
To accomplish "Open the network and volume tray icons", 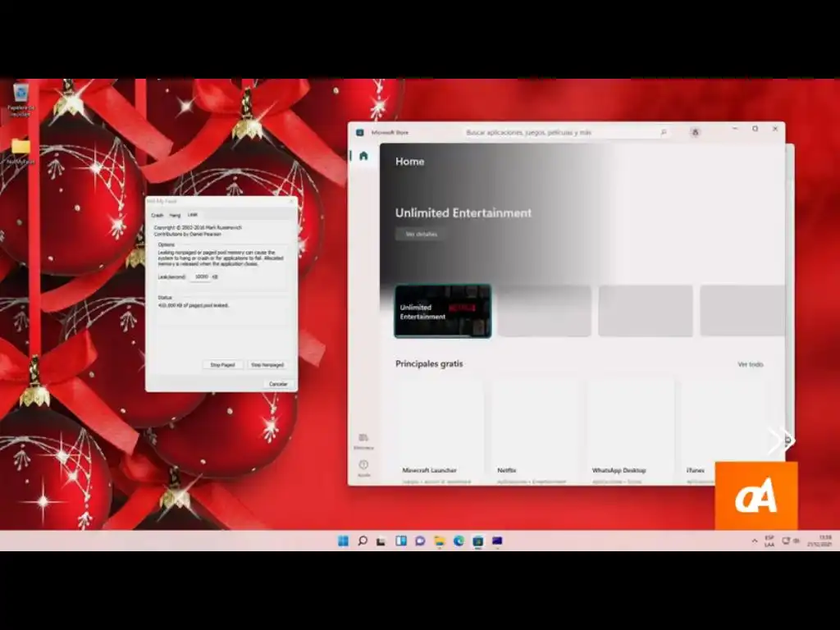I will (791, 541).
